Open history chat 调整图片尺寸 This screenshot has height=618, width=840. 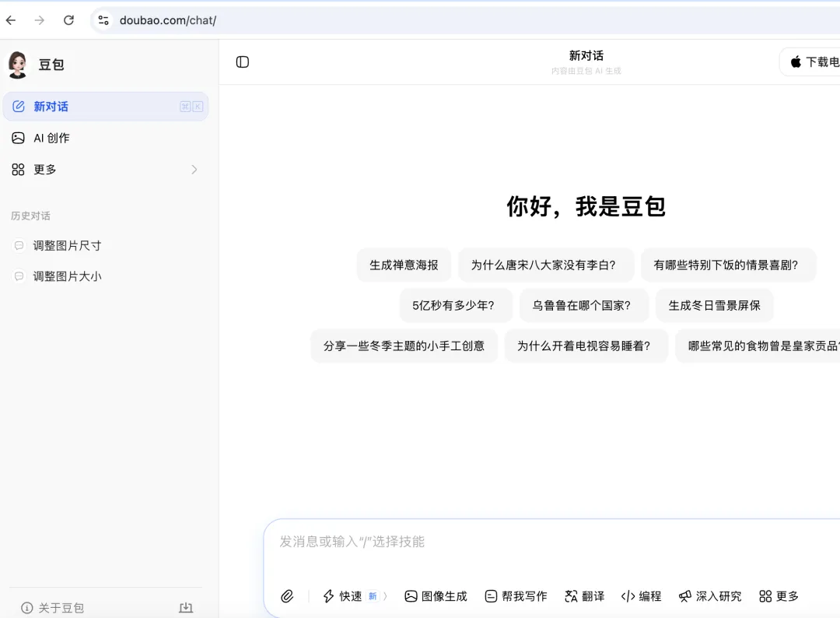point(106,245)
